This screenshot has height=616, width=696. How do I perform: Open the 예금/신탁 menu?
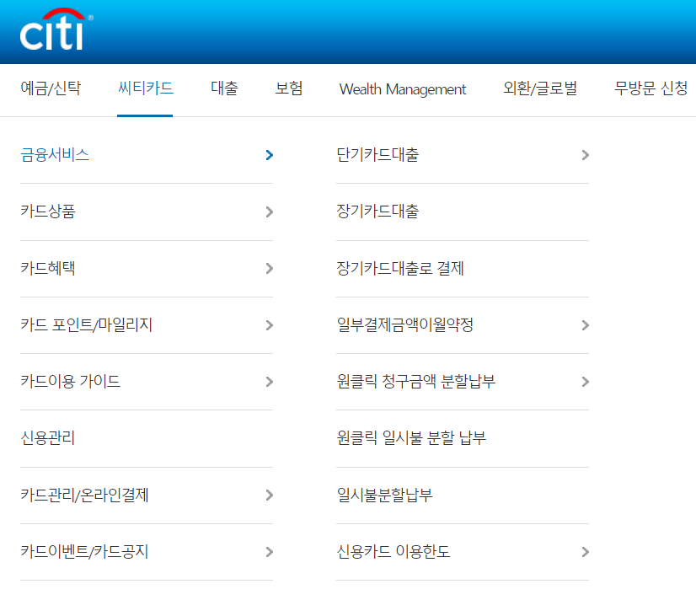51,88
